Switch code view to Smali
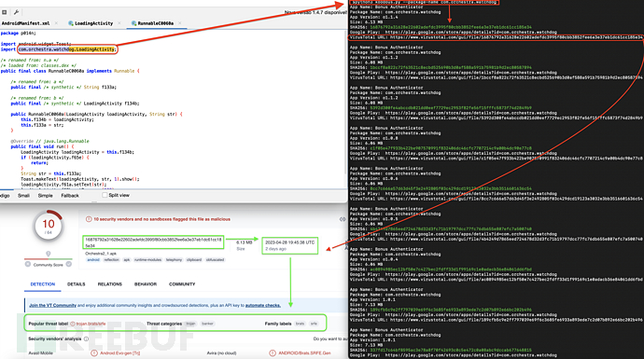 pyautogui.click(x=23, y=195)
